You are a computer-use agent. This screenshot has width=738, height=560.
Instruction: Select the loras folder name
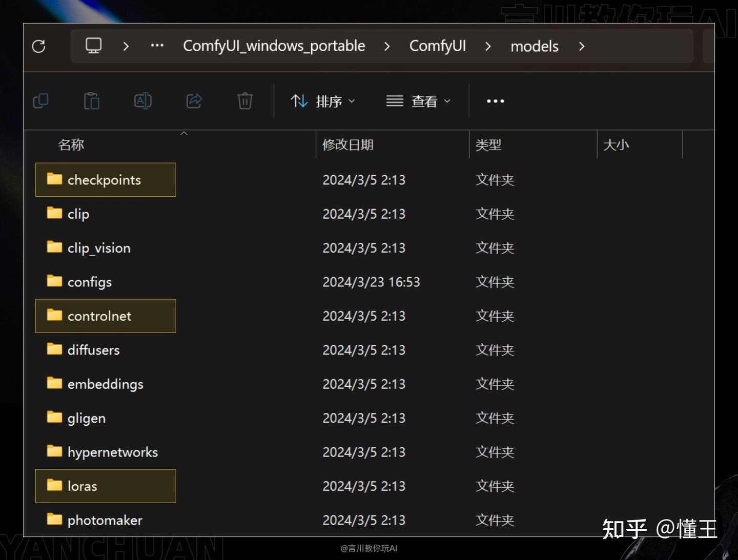pos(83,486)
